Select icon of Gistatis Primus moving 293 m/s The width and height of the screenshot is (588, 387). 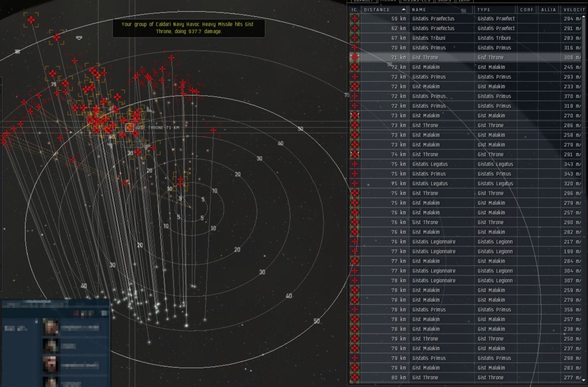[354, 77]
